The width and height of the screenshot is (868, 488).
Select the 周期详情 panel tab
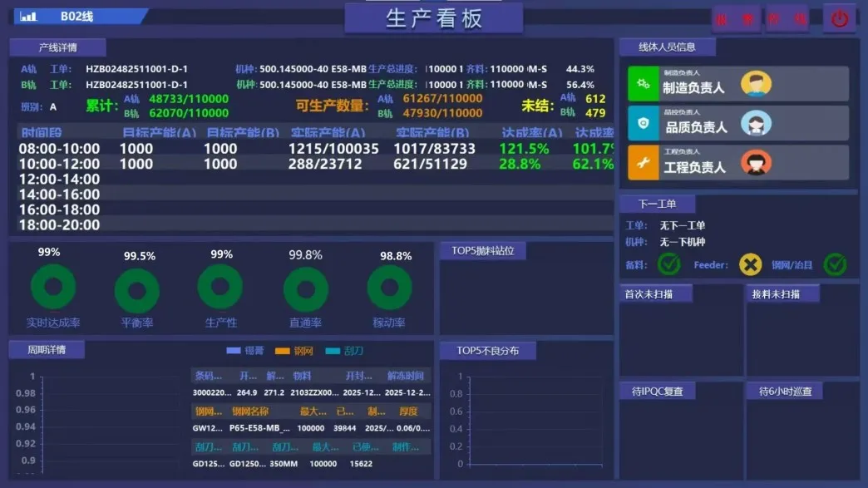pyautogui.click(x=47, y=350)
